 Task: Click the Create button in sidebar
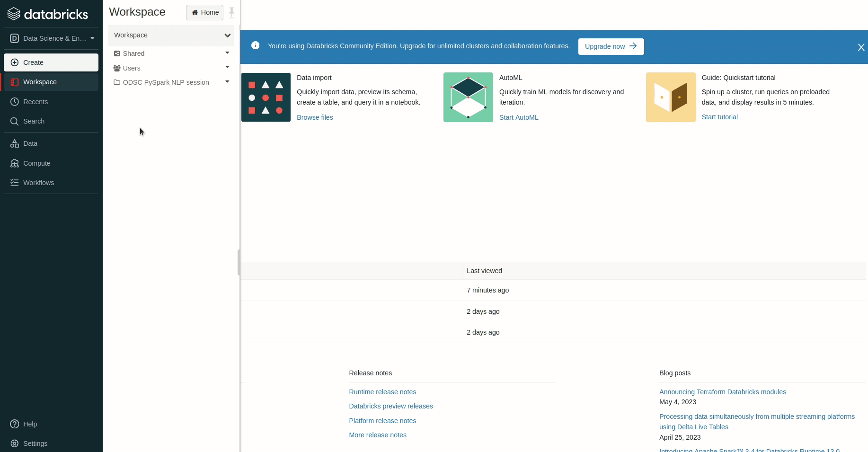[x=51, y=62]
